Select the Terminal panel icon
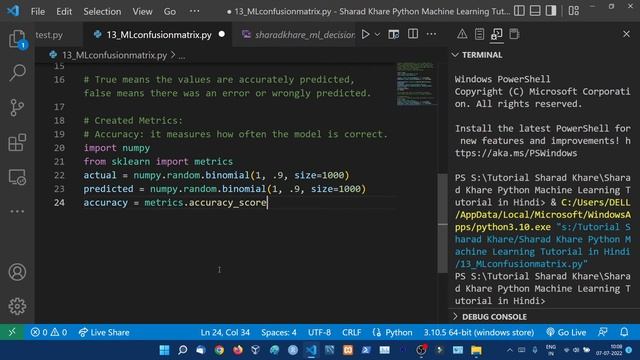 tap(497, 34)
